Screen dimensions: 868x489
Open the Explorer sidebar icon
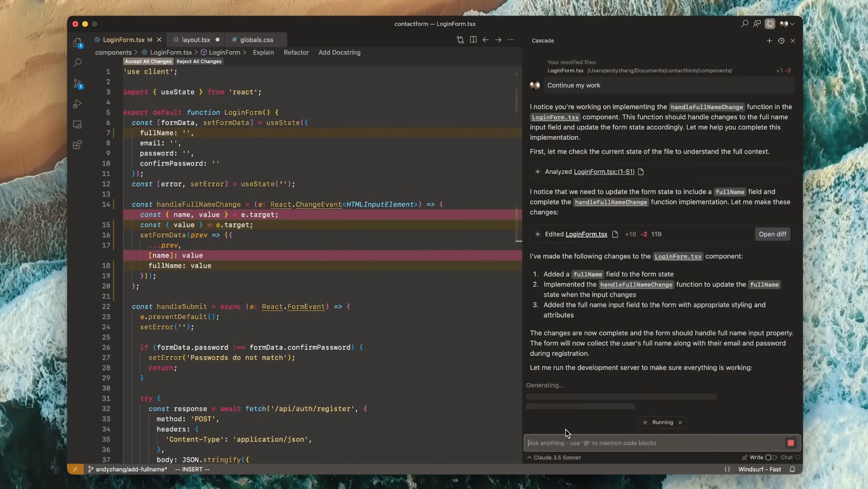pos(77,43)
